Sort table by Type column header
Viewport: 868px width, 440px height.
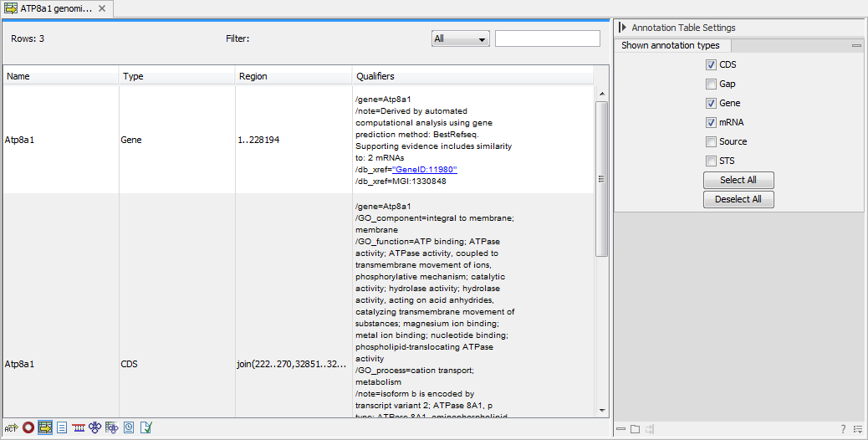pos(176,76)
